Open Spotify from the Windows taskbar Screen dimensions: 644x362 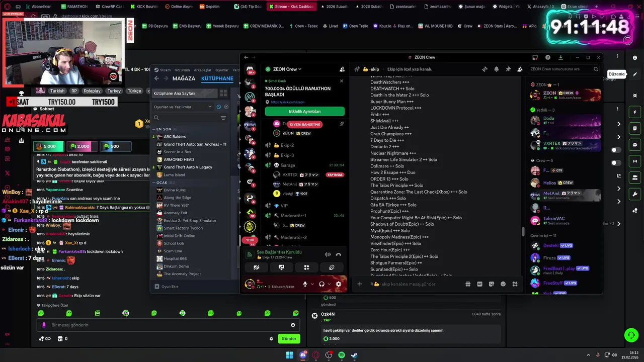point(342,355)
